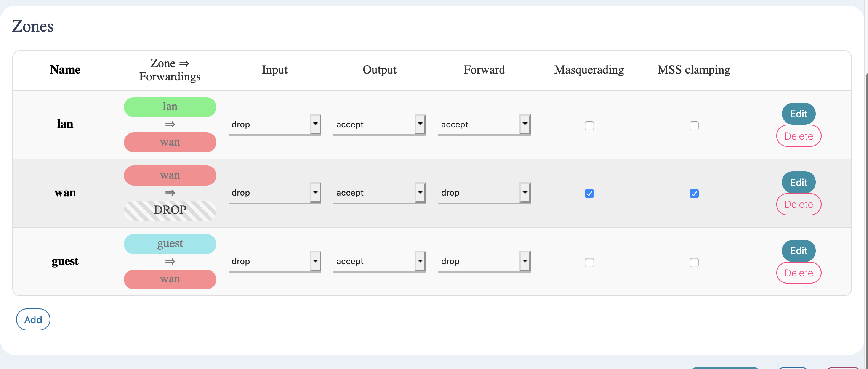Open the Input dropdown for wan zone
The height and width of the screenshot is (369, 868).
274,193
